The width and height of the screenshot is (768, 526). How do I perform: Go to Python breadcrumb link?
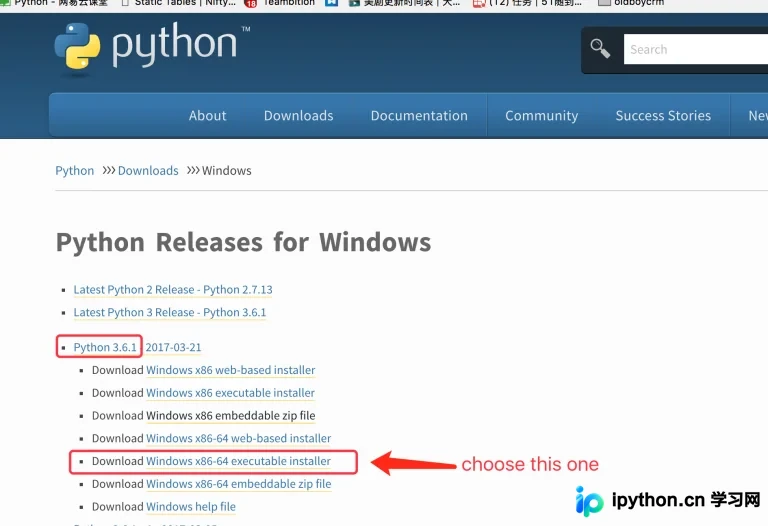point(74,170)
